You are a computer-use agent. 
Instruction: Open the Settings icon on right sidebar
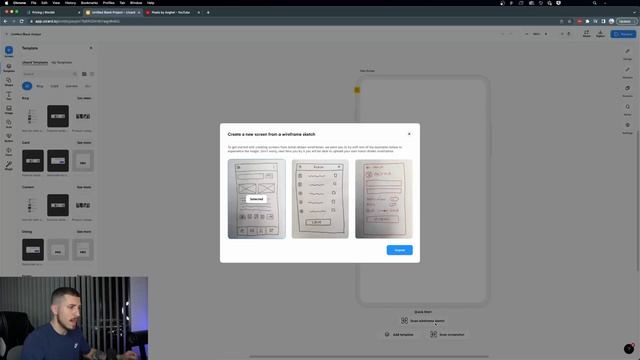pos(627,127)
